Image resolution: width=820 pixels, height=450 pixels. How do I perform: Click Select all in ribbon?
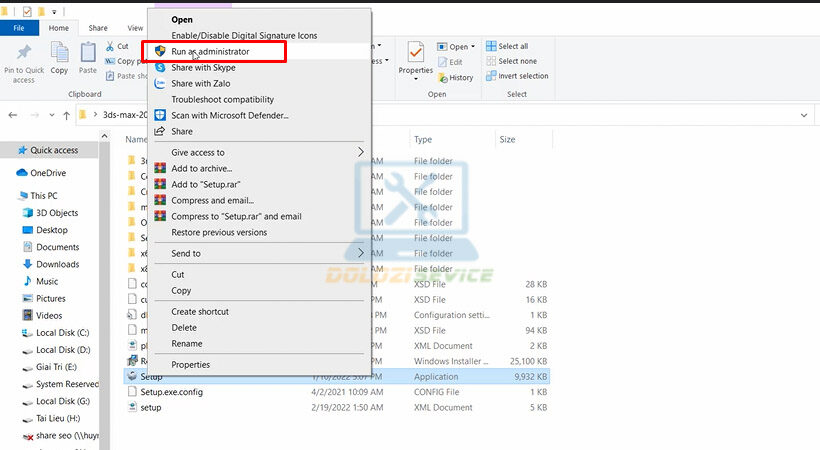507,46
